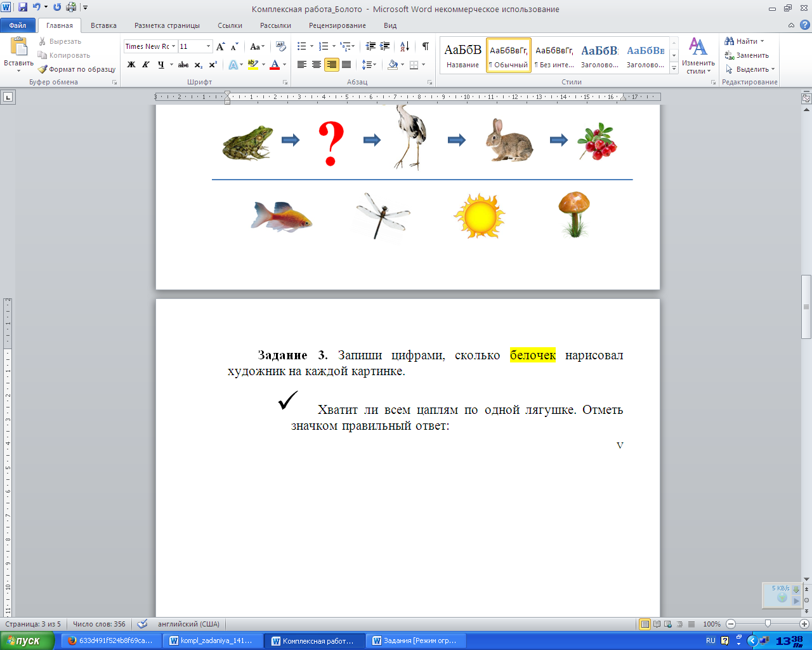812x650 pixels.
Task: Click the Bold (Ж) formatting icon
Action: coord(131,65)
